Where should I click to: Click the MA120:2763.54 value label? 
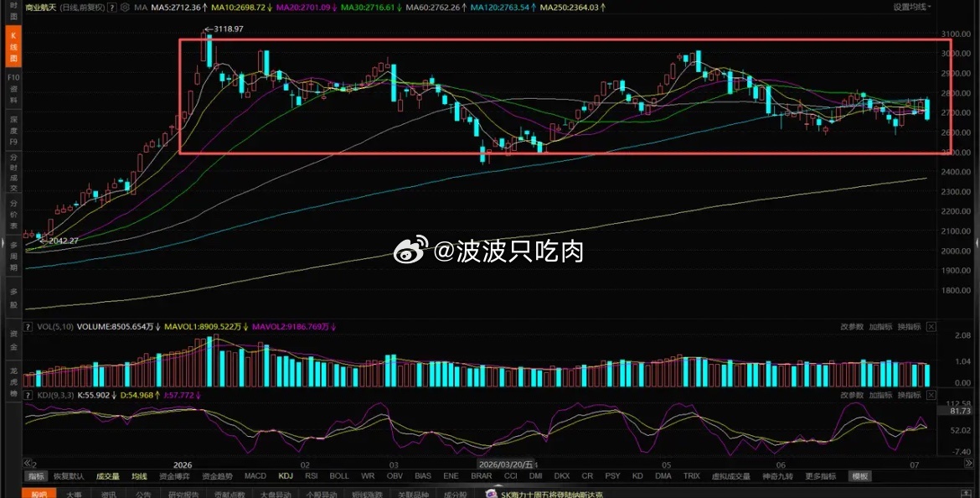(x=503, y=8)
